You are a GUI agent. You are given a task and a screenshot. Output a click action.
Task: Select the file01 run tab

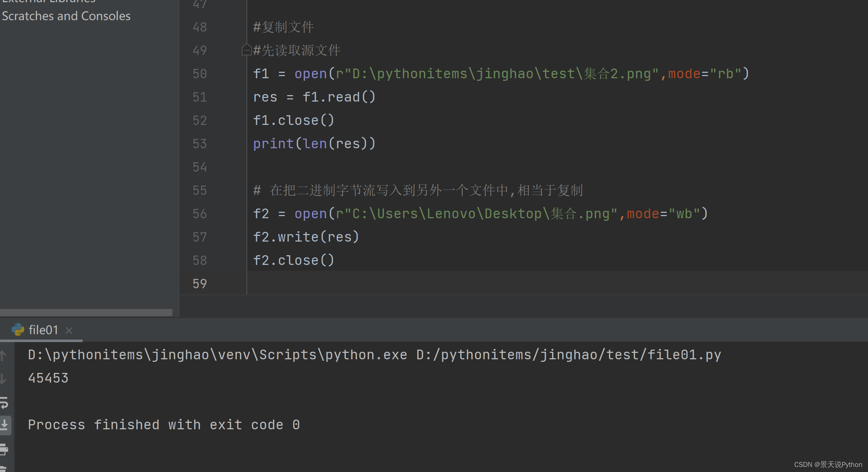pos(43,330)
